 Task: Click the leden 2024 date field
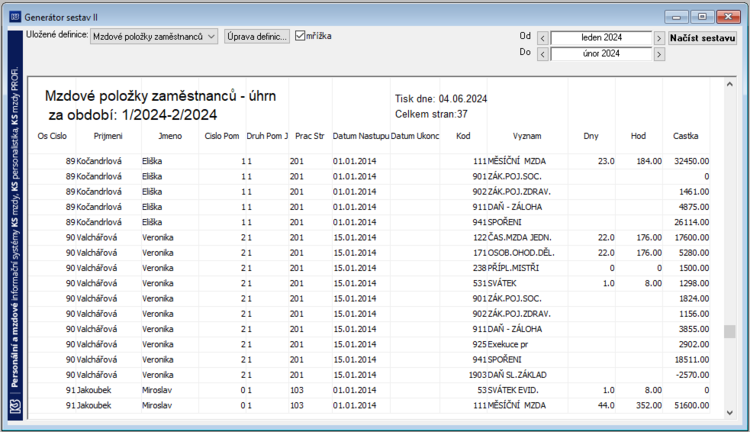pos(601,37)
